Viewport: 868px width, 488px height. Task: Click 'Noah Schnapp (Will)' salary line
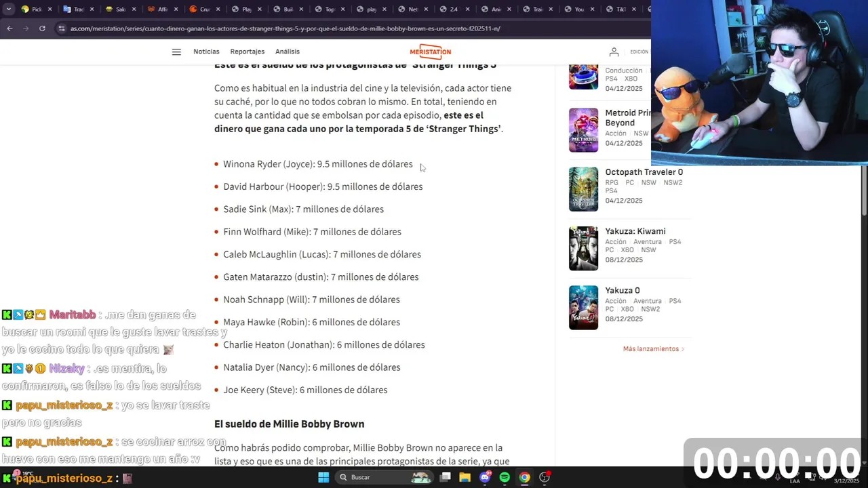pos(311,300)
